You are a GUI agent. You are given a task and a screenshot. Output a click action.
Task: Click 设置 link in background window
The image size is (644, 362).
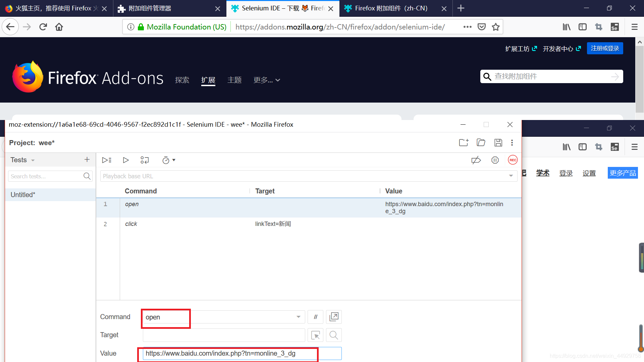(x=589, y=173)
